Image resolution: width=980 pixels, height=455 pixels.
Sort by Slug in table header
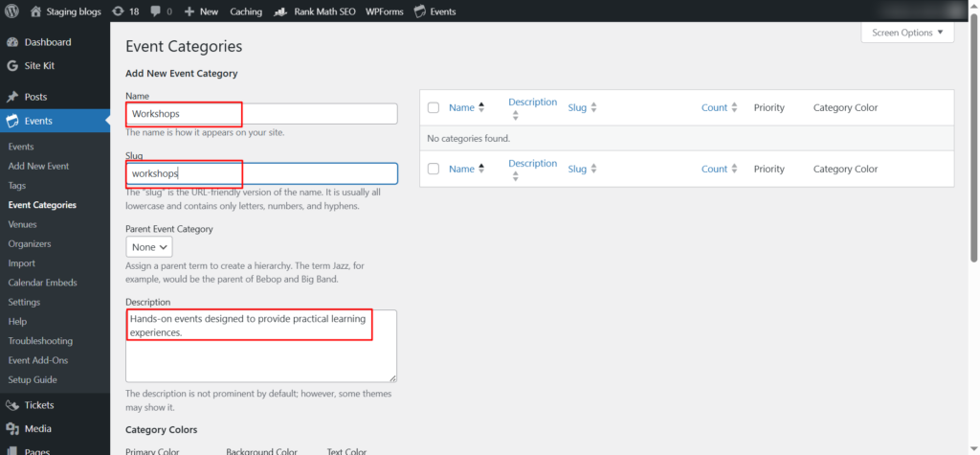tap(583, 107)
